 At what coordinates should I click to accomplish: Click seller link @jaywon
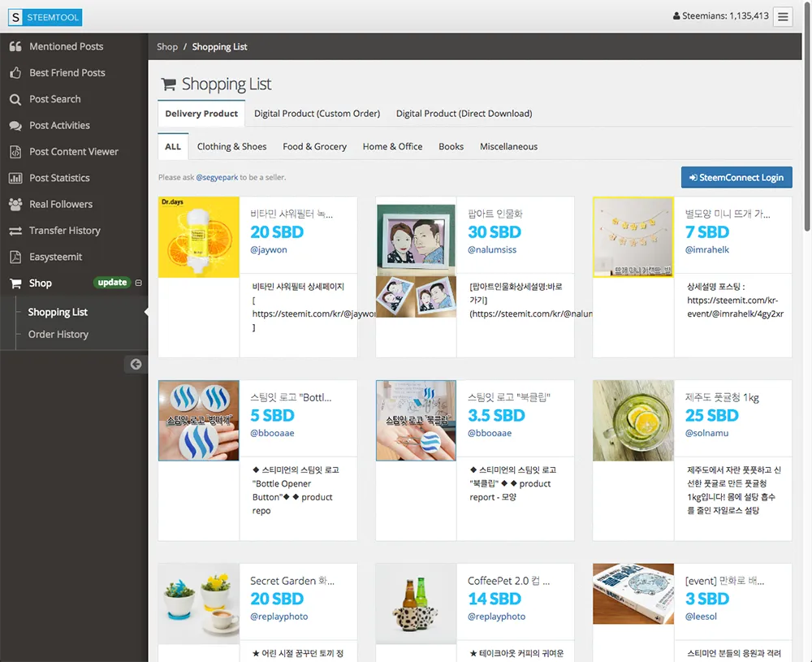268,249
